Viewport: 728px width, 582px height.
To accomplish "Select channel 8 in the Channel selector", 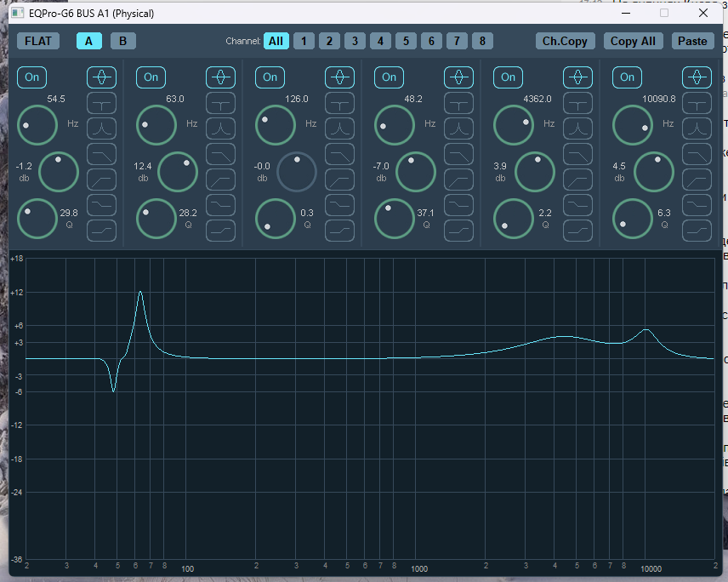I will point(482,41).
